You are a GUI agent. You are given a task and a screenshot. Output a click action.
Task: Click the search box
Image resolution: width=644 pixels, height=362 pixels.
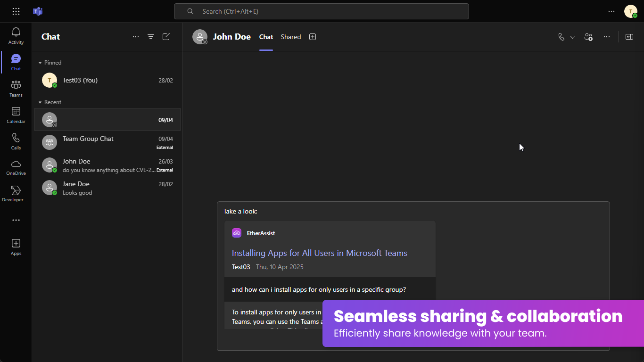[x=322, y=11]
